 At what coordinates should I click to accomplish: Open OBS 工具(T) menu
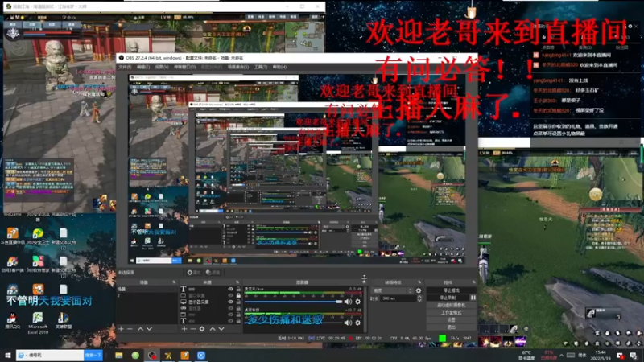tap(260, 67)
